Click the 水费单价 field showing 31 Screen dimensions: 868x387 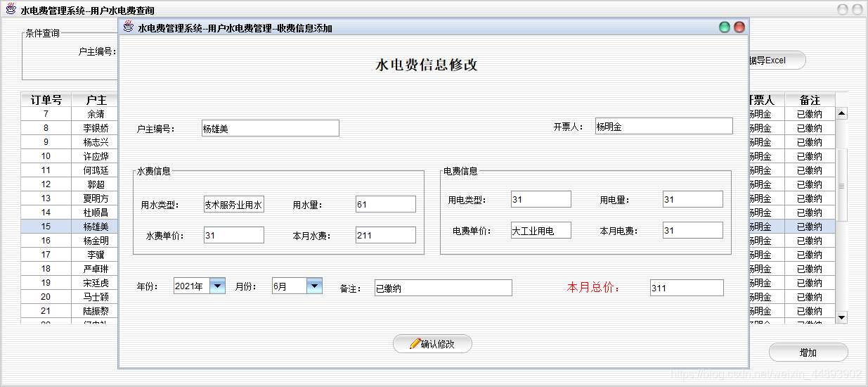tap(234, 235)
